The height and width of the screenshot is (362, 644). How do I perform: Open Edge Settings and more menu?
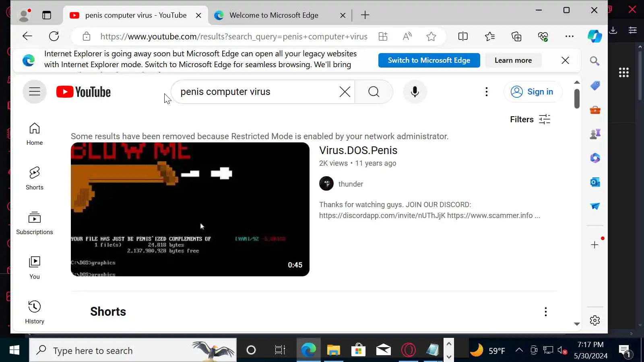click(x=570, y=36)
